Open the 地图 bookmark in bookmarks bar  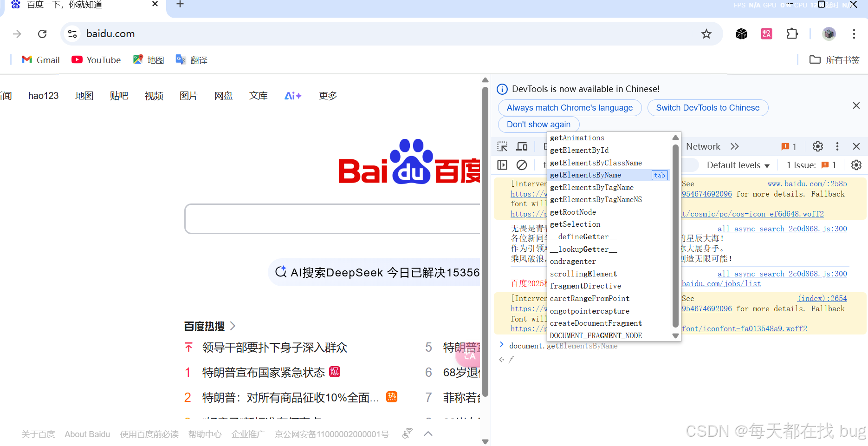(x=149, y=60)
